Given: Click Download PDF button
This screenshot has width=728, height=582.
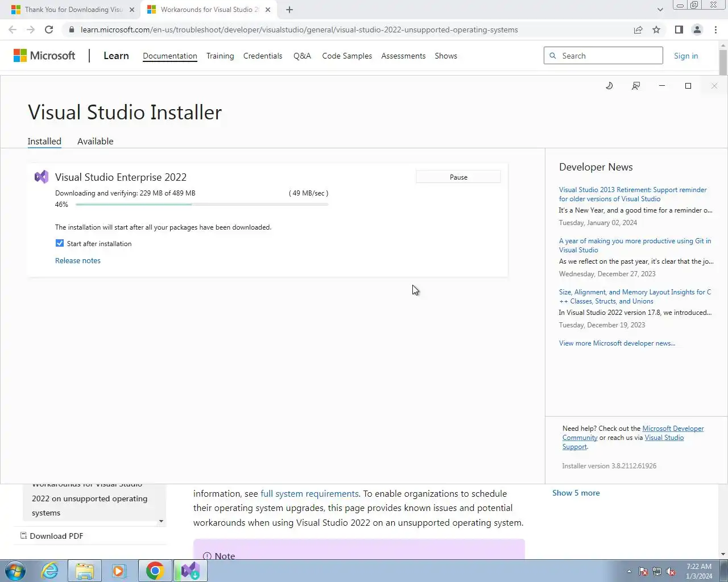Looking at the screenshot, I should [52, 536].
